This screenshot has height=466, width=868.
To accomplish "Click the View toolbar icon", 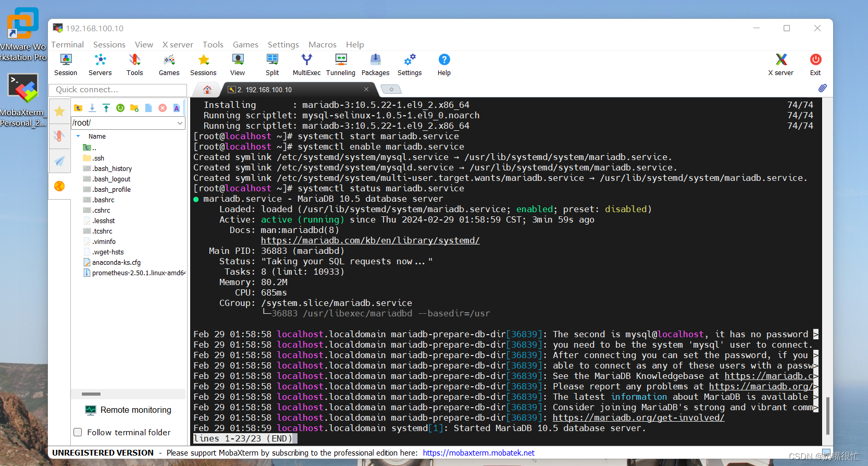I will click(x=238, y=65).
